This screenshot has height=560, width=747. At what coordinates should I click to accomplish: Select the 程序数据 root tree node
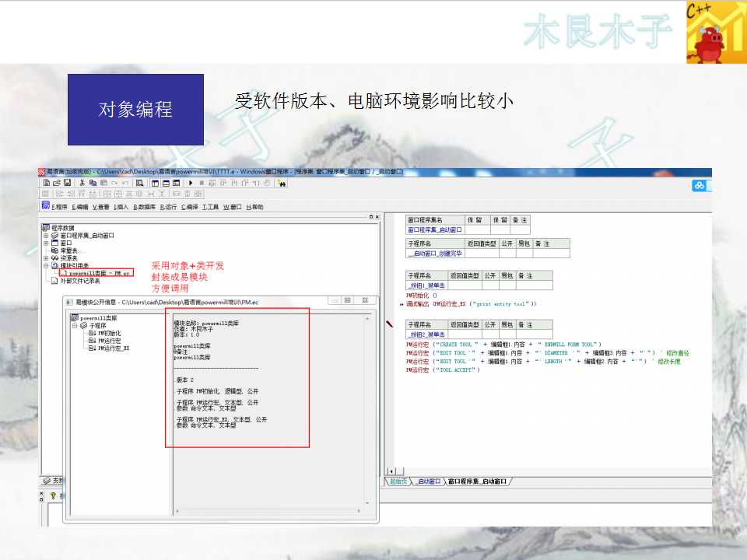pyautogui.click(x=62, y=228)
